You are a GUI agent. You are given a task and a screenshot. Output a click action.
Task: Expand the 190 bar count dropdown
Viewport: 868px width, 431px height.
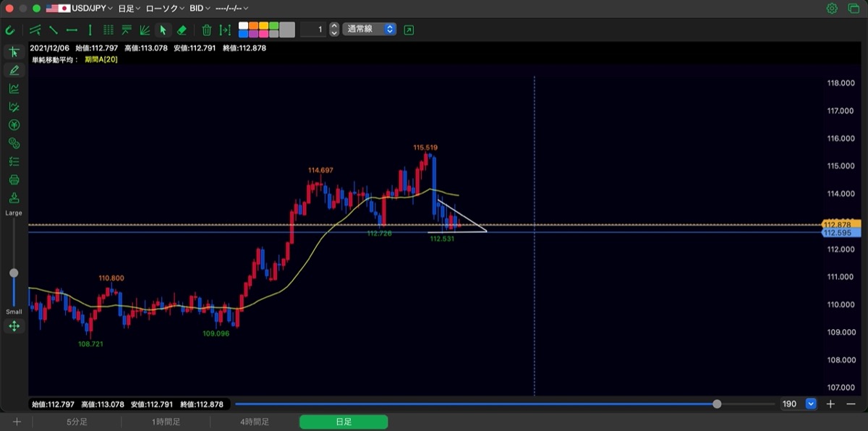coord(811,404)
